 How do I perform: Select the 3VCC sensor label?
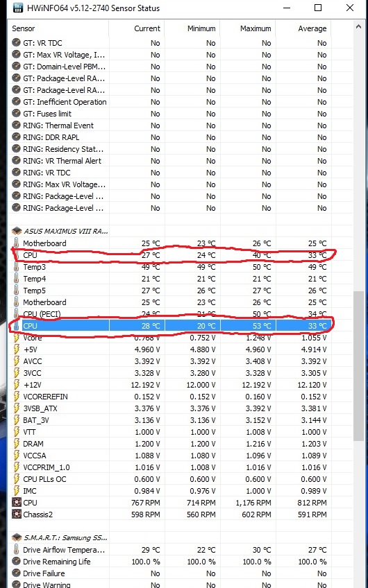[x=33, y=373]
